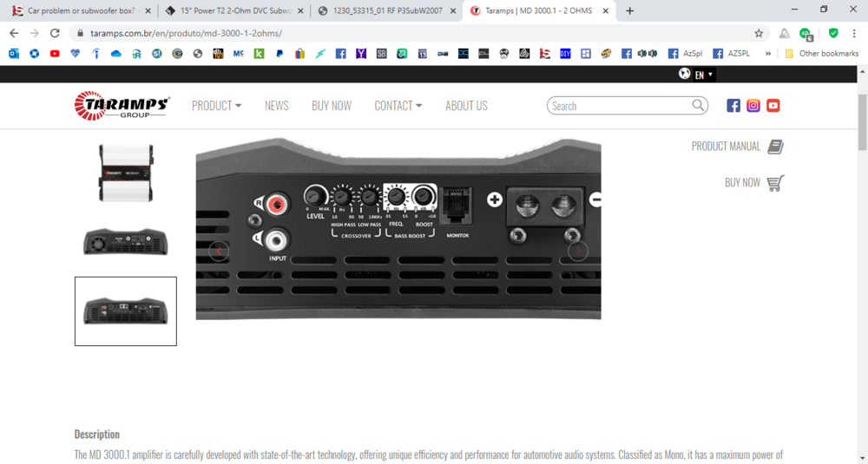The width and height of the screenshot is (868, 464).
Task: Open the SB bookmark icon
Action: pyautogui.click(x=381, y=54)
